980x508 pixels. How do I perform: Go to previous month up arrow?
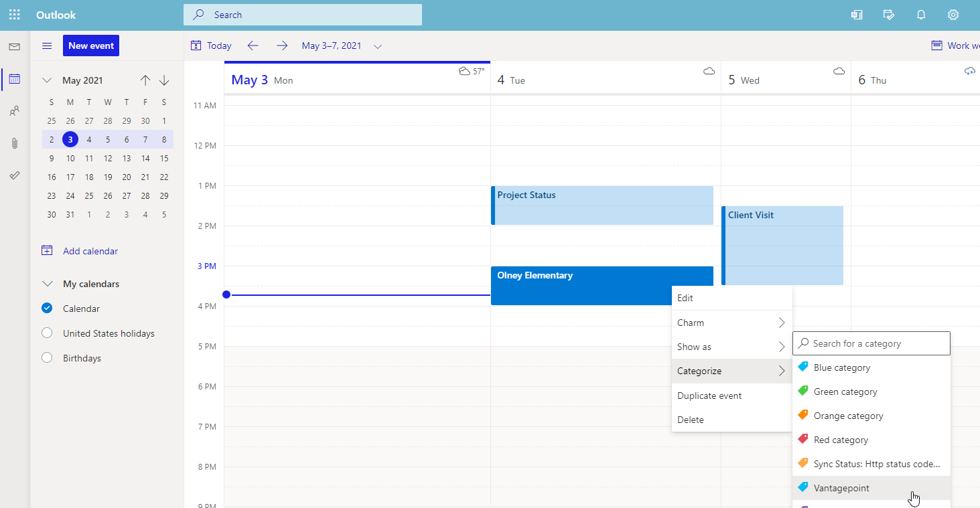[145, 80]
